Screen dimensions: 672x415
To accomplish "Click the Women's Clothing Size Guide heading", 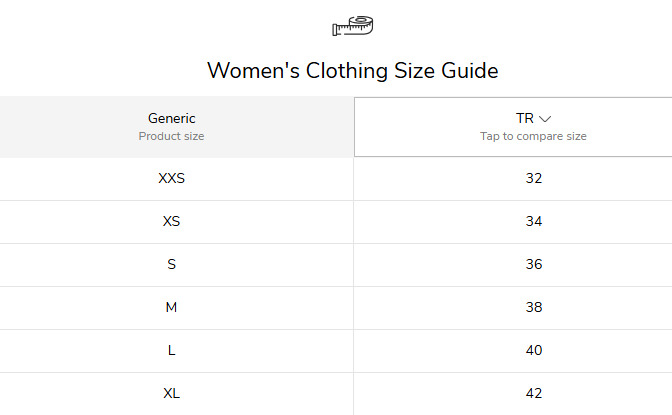I will 353,70.
